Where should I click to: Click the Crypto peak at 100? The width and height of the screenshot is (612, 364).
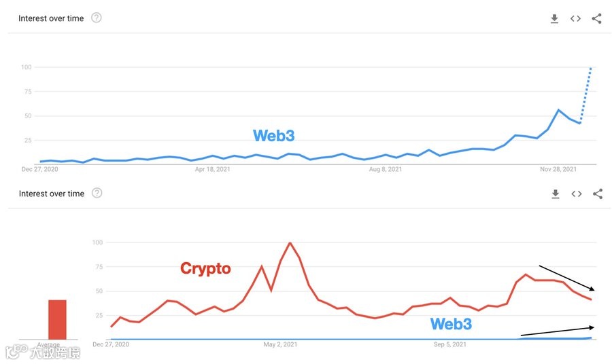(x=290, y=242)
